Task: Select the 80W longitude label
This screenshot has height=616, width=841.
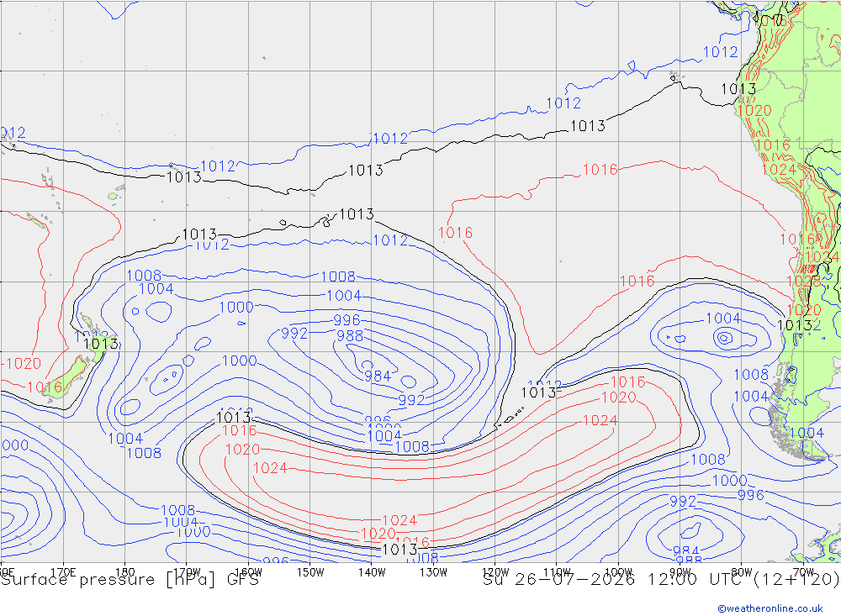Action: pos(742,572)
